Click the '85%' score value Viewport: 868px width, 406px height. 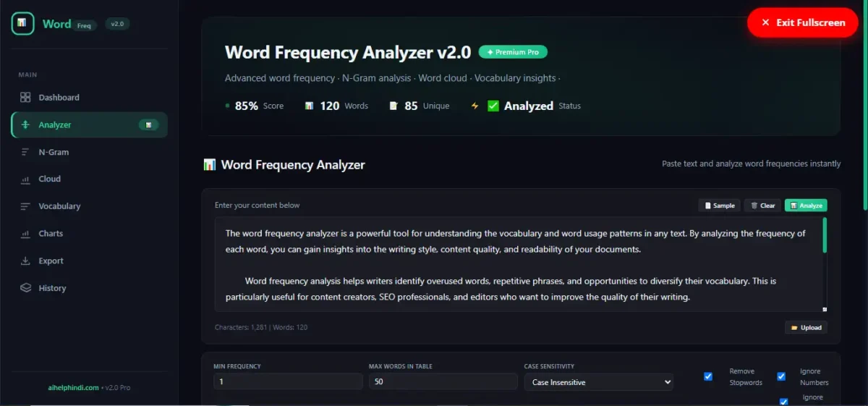click(x=247, y=106)
